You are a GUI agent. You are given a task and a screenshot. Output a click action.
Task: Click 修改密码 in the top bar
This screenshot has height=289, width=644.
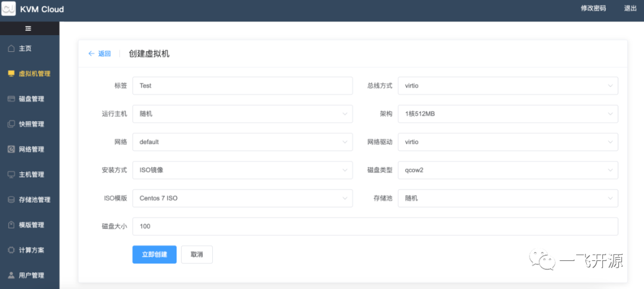pos(593,8)
